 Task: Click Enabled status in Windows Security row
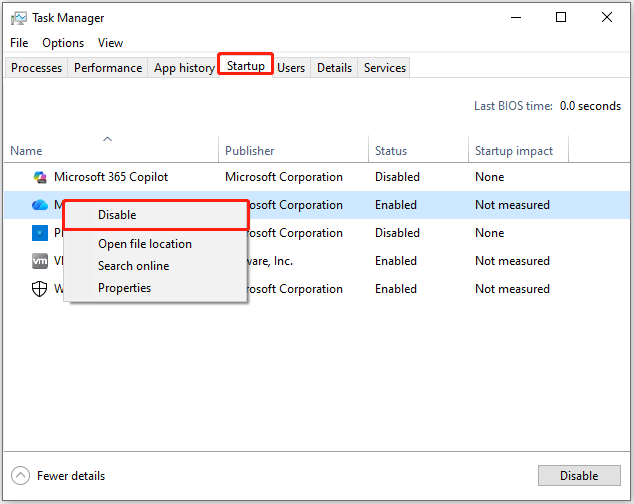(x=395, y=289)
